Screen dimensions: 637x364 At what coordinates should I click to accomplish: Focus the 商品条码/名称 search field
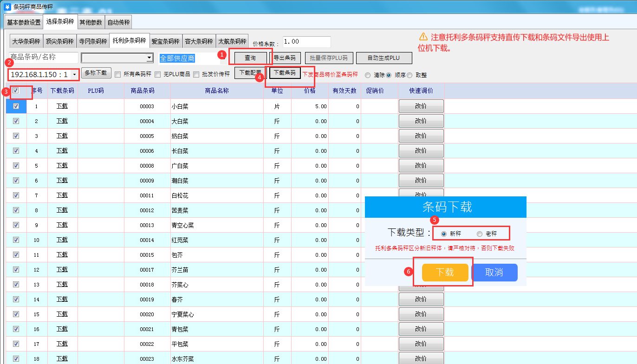[x=43, y=58]
